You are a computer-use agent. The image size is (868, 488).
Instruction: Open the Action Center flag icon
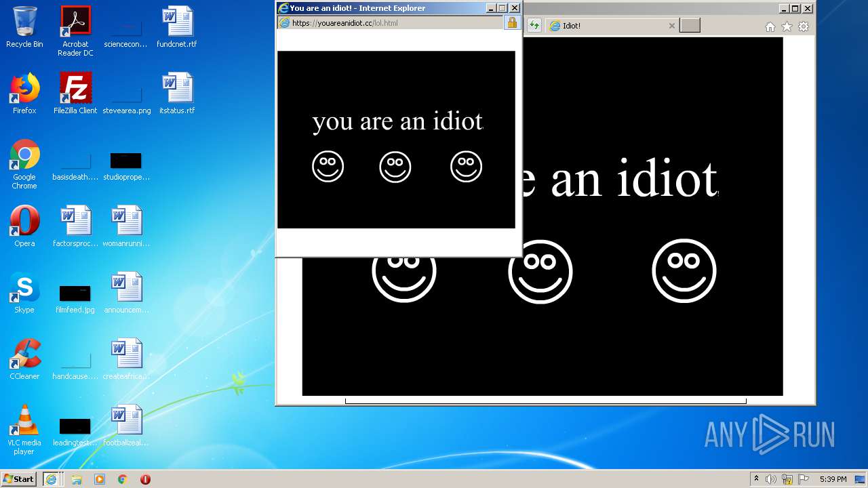click(804, 479)
